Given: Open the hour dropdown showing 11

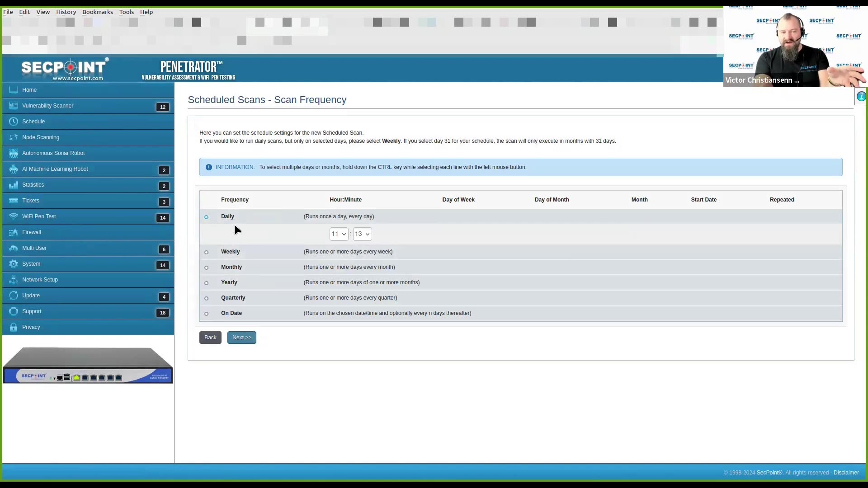Looking at the screenshot, I should [x=339, y=234].
